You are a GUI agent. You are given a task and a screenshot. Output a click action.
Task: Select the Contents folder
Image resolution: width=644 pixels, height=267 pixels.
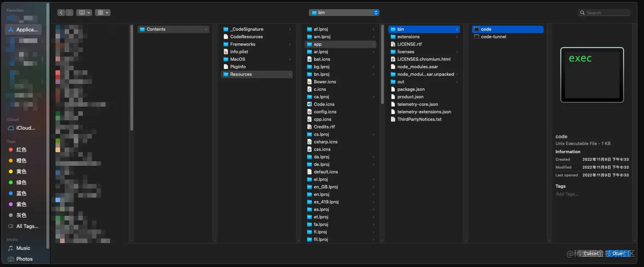[173, 29]
